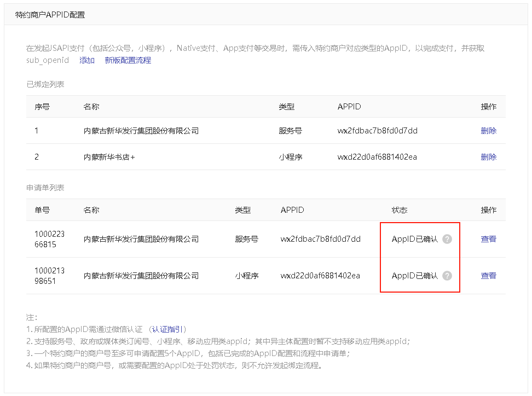Click the help icon beside the 小程序 application status
The image size is (532, 396).
[x=447, y=276]
